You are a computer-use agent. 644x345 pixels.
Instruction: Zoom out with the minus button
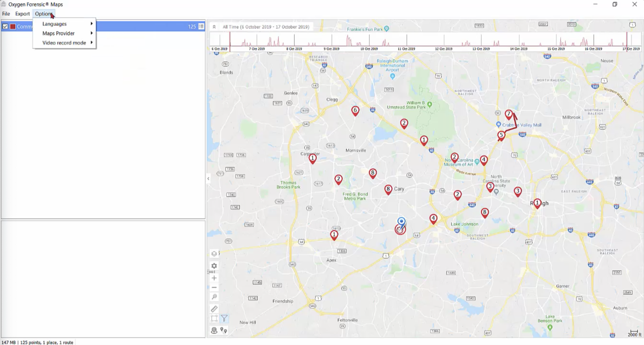pyautogui.click(x=214, y=287)
